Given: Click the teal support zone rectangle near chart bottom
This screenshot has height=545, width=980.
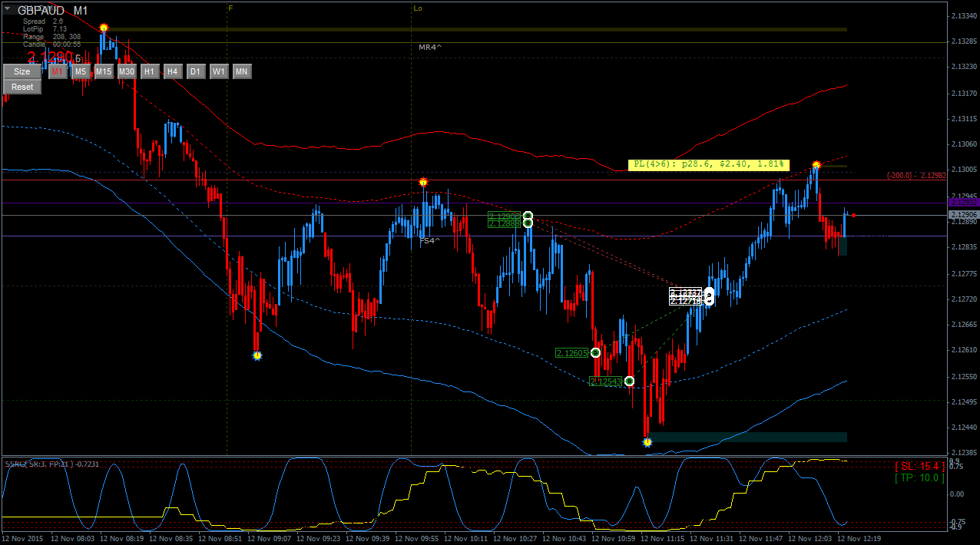Looking at the screenshot, I should point(747,437).
